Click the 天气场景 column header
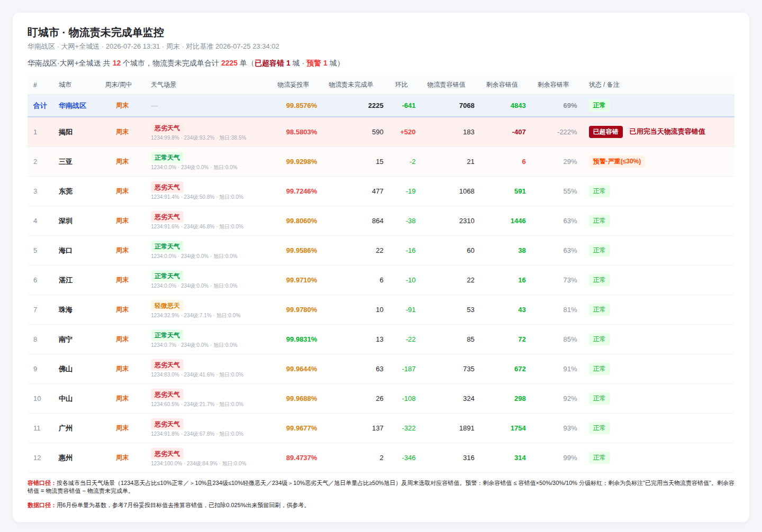The image size is (762, 532). 164,85
